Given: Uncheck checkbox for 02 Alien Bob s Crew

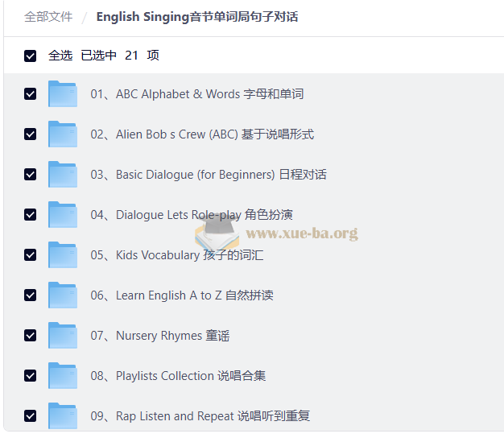Looking at the screenshot, I should pyautogui.click(x=31, y=134).
